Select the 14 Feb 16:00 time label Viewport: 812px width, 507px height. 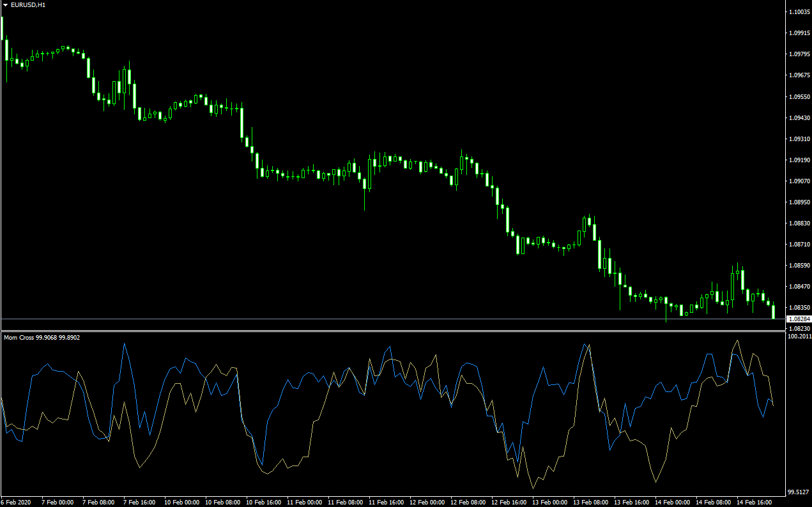click(x=753, y=503)
